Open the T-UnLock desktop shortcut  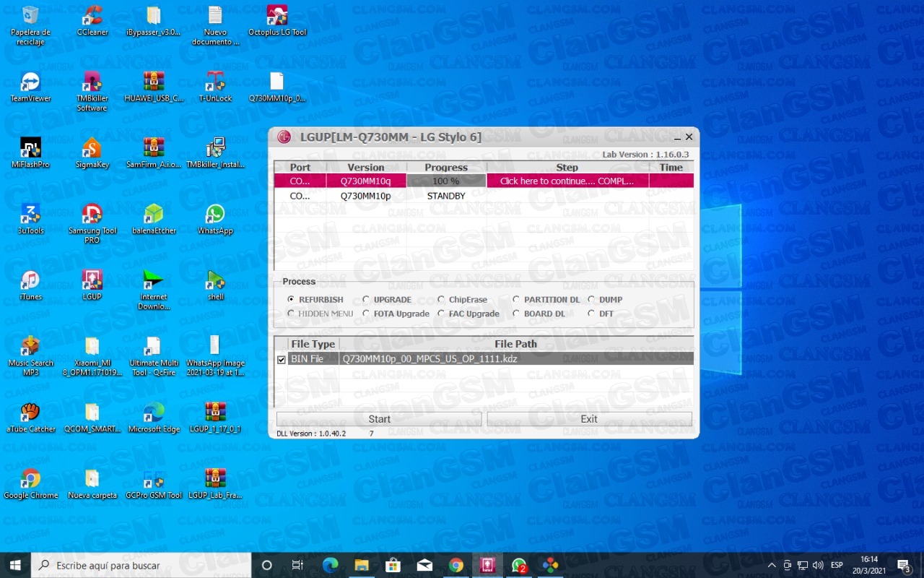(x=215, y=87)
